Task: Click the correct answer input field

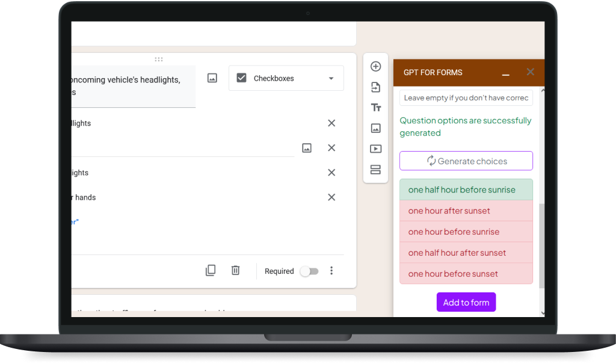Action: click(x=466, y=98)
